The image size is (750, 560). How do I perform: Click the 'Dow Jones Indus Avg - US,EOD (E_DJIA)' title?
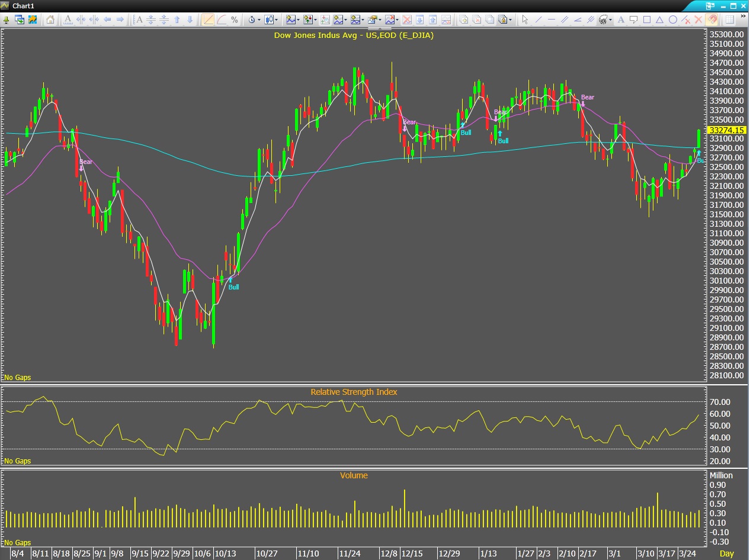[x=354, y=36]
